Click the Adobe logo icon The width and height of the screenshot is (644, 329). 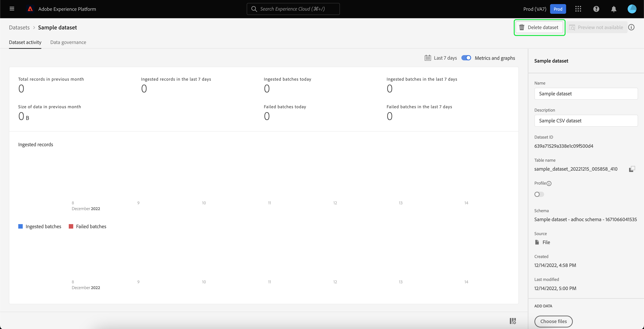[30, 9]
